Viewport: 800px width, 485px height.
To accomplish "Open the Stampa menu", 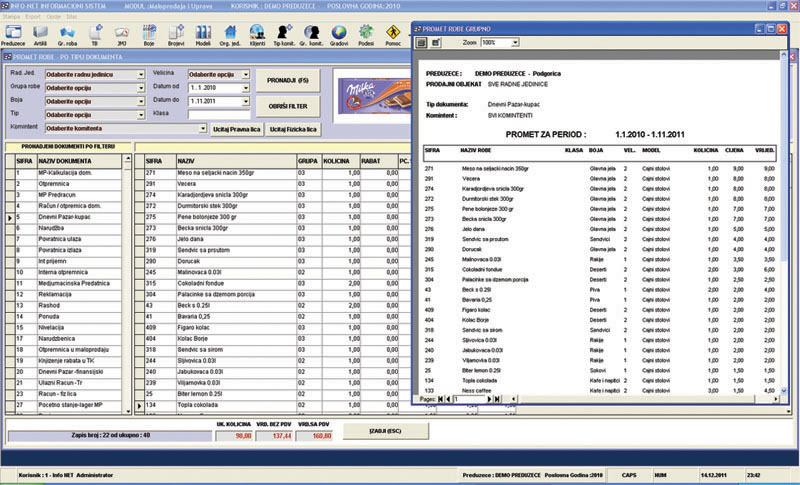I will point(11,17).
